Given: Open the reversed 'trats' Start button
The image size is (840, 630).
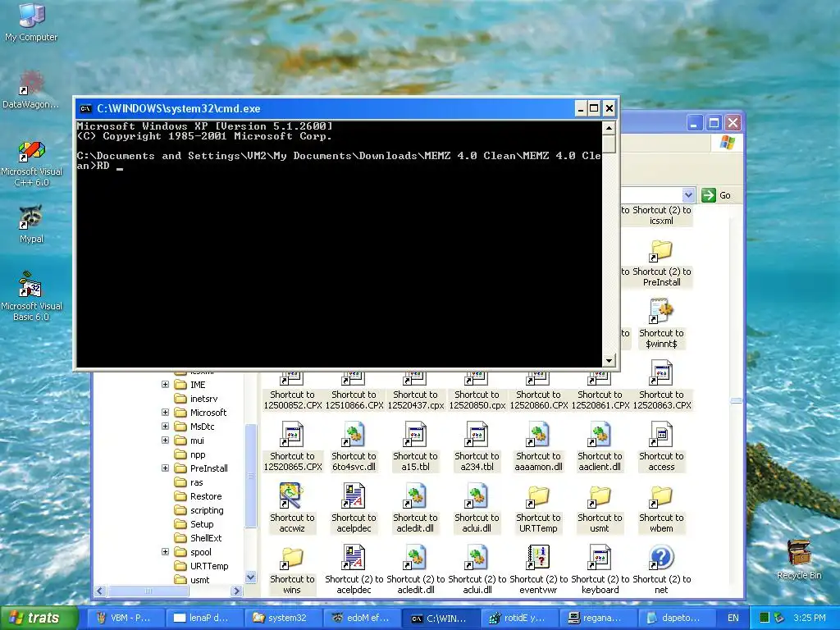Looking at the screenshot, I should (39, 618).
